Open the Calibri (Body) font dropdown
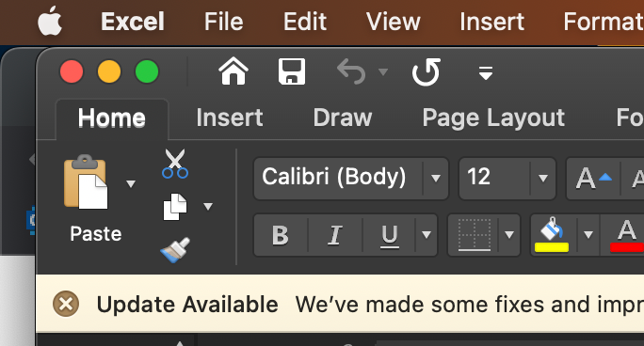 [x=435, y=179]
